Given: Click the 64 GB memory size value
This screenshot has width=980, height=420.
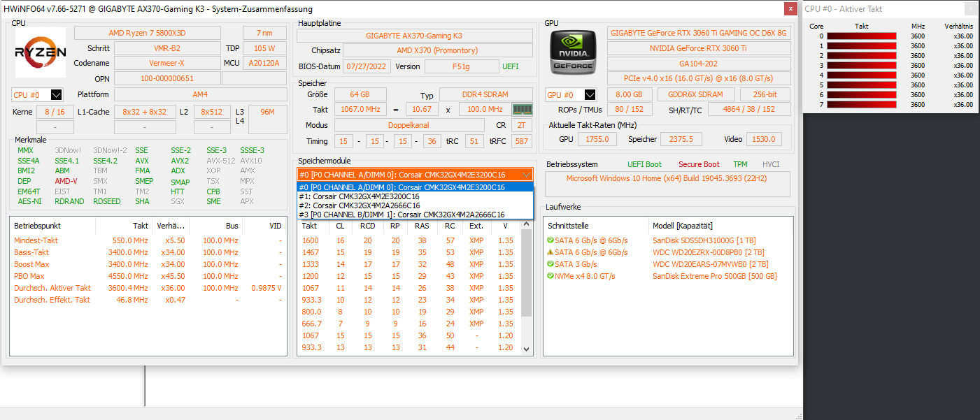Looking at the screenshot, I should 360,94.
